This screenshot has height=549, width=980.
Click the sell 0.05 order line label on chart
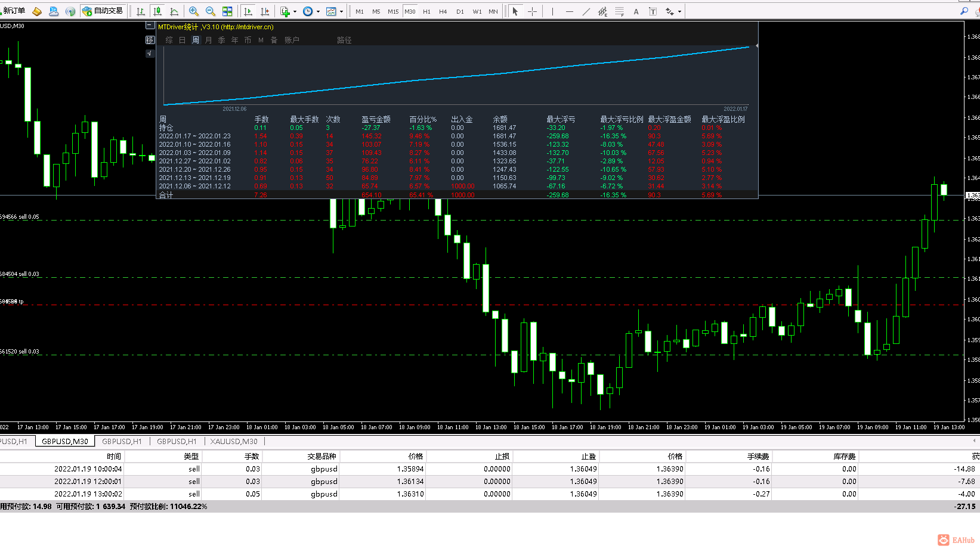[20, 217]
